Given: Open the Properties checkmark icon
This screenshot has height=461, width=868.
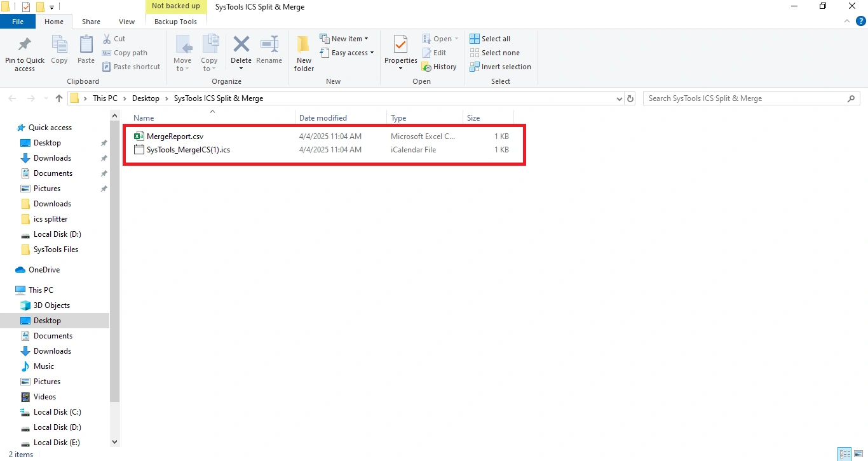Looking at the screenshot, I should click(x=400, y=44).
